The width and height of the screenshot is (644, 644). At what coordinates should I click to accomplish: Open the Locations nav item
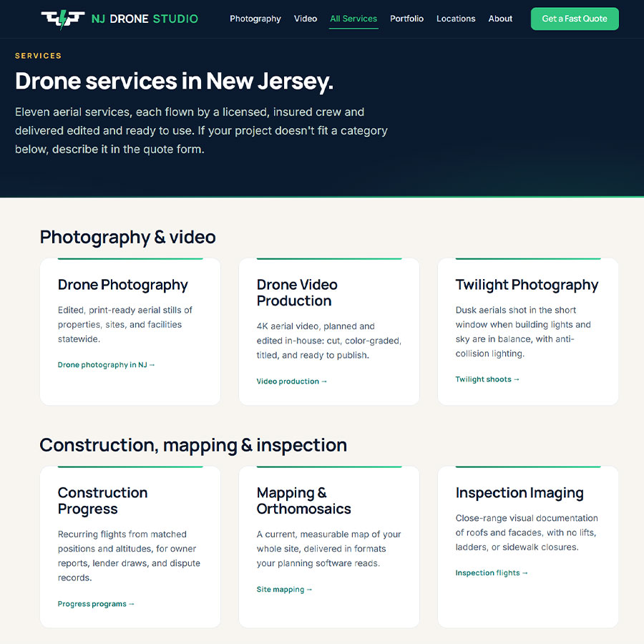tap(456, 19)
